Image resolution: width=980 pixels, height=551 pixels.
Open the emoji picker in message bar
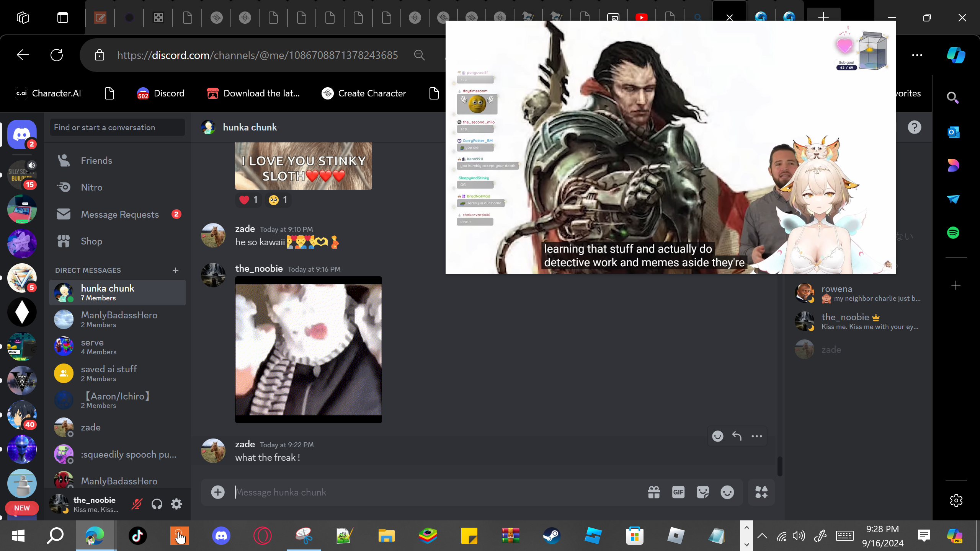pyautogui.click(x=727, y=492)
